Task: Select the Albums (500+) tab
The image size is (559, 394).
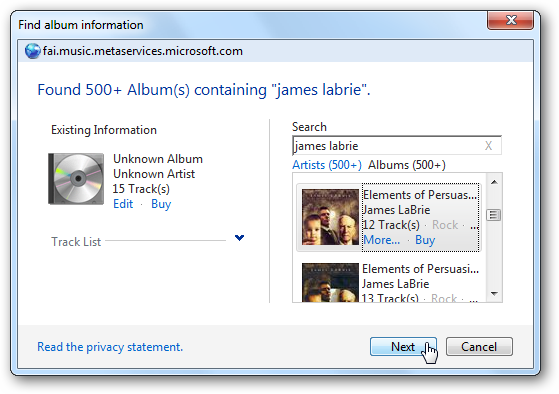Action: coord(407,165)
